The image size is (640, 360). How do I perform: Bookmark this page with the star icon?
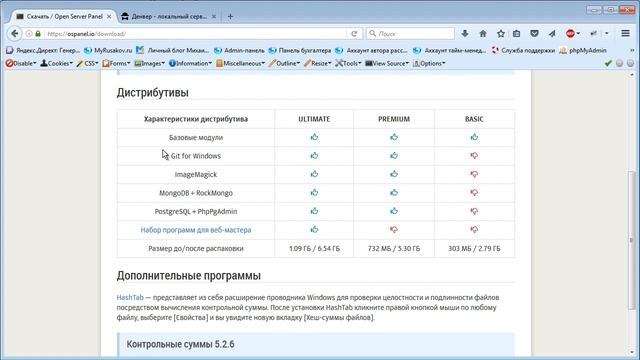pyautogui.click(x=501, y=34)
